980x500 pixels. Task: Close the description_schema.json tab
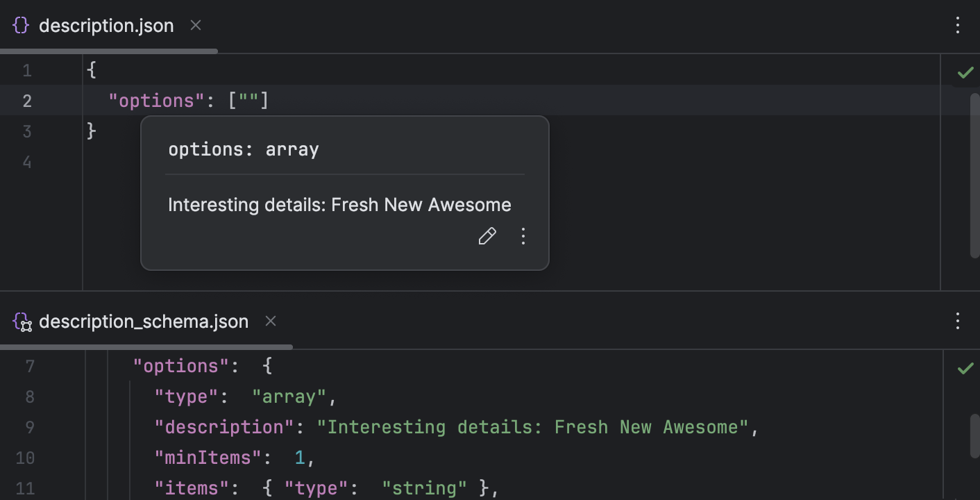pyautogui.click(x=270, y=321)
